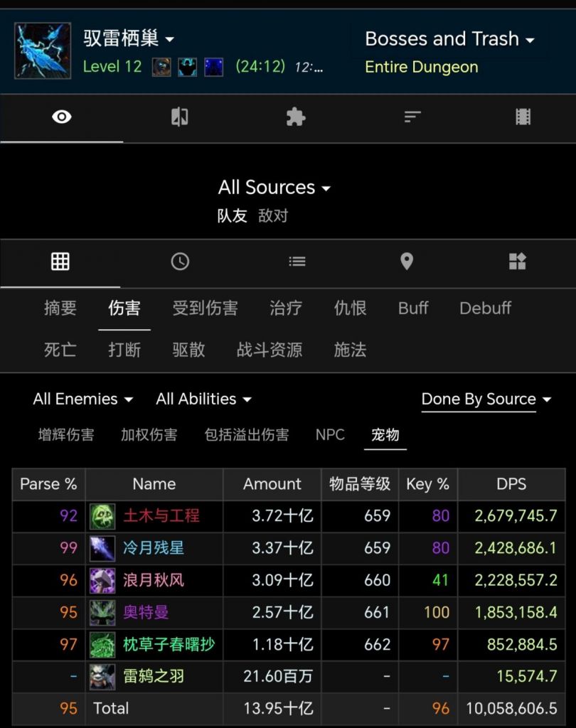Screen dimensions: 576x728
Task: Open the puzzle piece problems view icon
Action: point(296,118)
